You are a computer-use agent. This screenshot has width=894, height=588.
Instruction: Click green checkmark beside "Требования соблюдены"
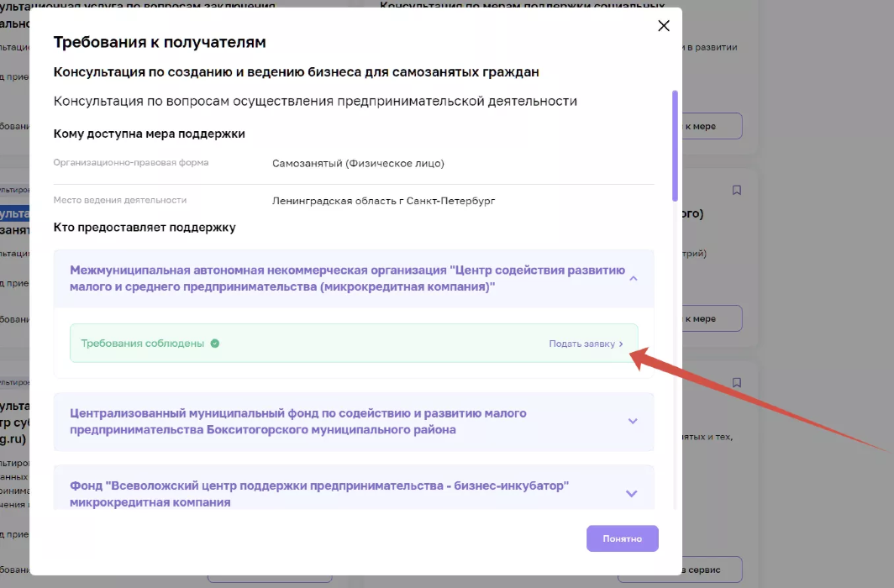[215, 344]
